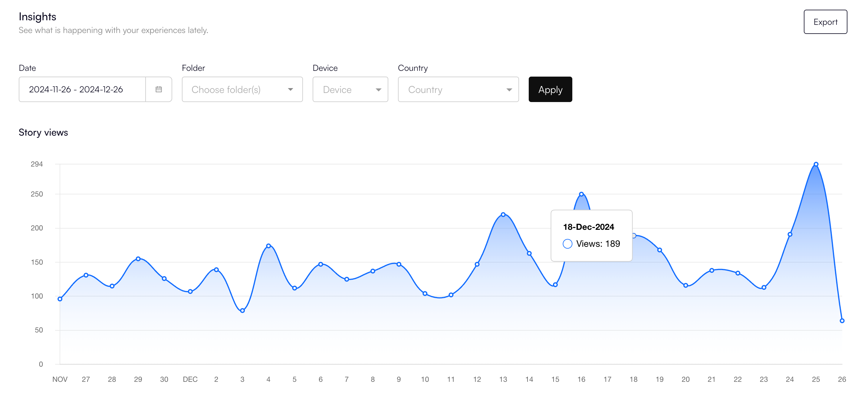Select the data point for NOV 30
This screenshot has width=868, height=413.
click(x=164, y=279)
